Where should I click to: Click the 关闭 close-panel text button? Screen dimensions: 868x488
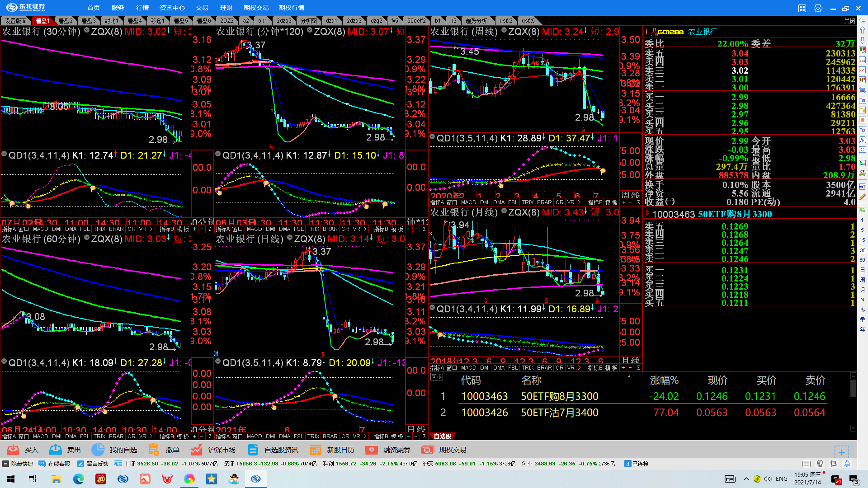[849, 21]
